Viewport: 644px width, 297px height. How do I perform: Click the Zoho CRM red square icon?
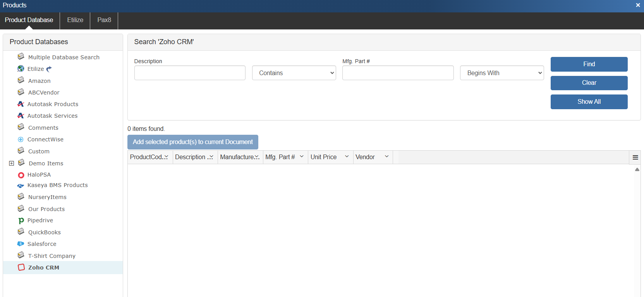coord(21,267)
